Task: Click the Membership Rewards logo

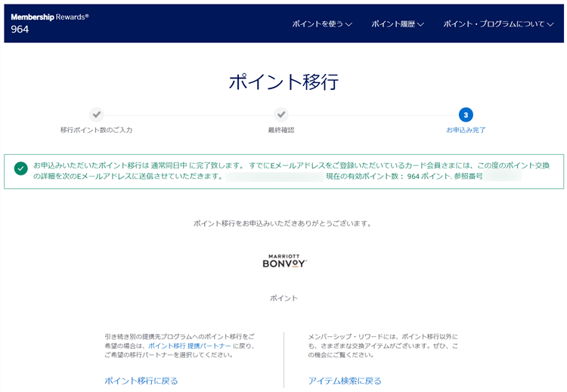Action: [x=50, y=17]
